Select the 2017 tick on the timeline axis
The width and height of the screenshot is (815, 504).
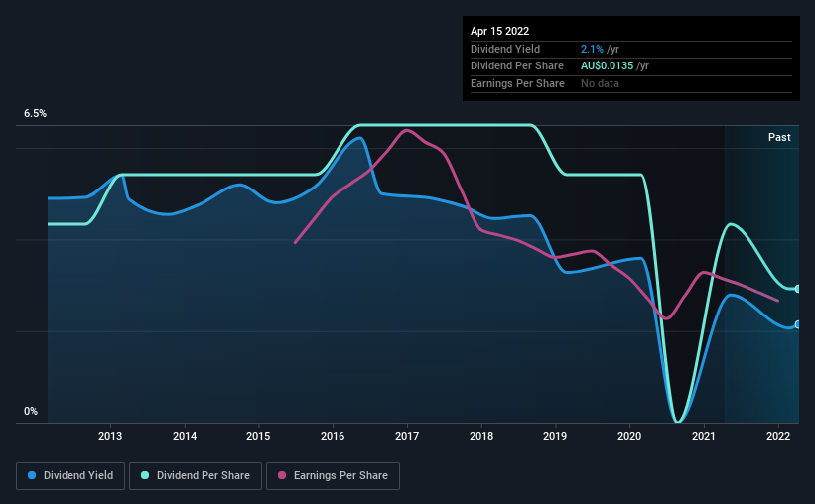pyautogui.click(x=407, y=436)
